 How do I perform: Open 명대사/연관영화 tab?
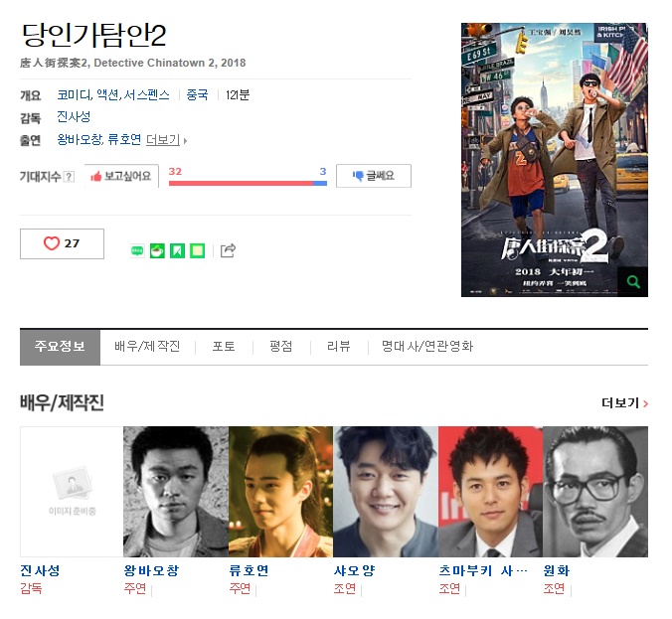pyautogui.click(x=427, y=346)
